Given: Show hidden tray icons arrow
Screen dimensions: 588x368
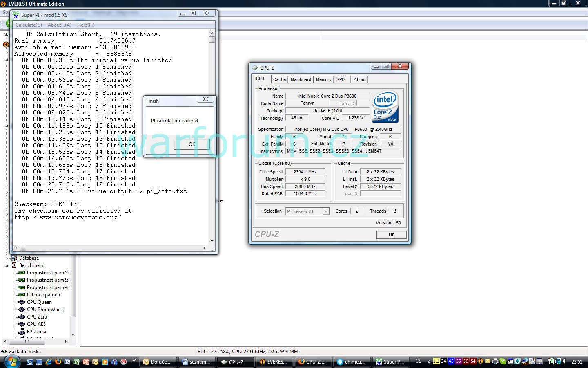Looking at the screenshot, I should coord(429,361).
